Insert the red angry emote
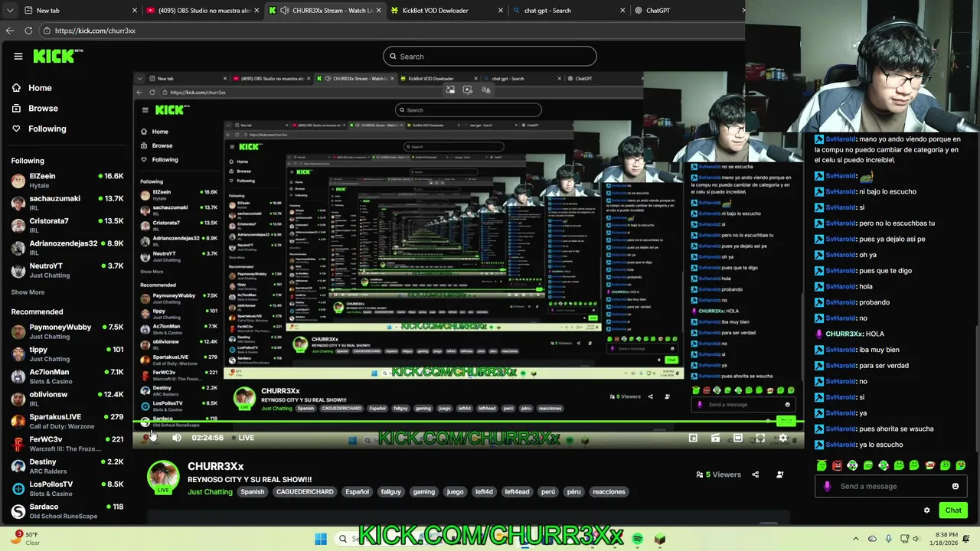The image size is (980, 551). (x=837, y=465)
